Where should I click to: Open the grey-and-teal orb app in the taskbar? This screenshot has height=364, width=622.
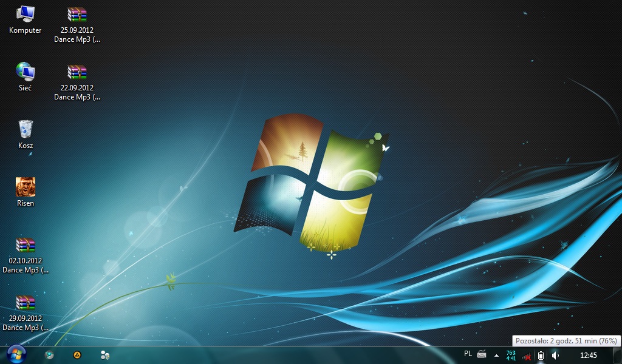click(49, 355)
